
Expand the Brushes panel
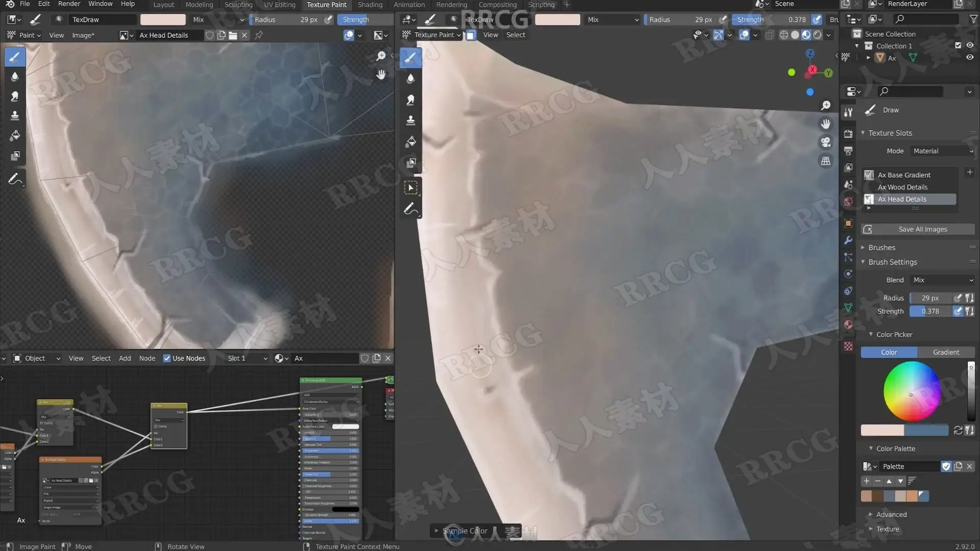(881, 247)
